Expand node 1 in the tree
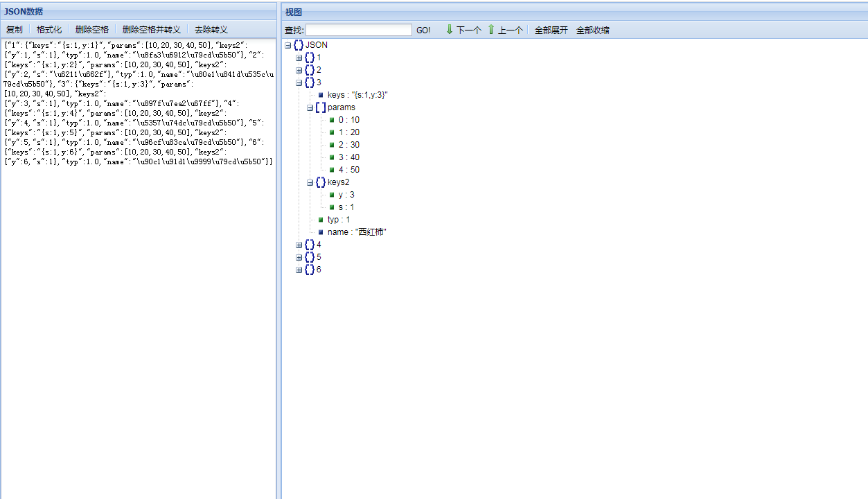This screenshot has width=868, height=499. (299, 58)
